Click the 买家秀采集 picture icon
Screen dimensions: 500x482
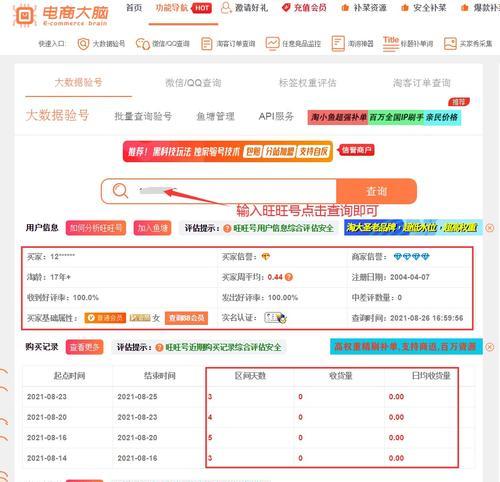coord(450,44)
